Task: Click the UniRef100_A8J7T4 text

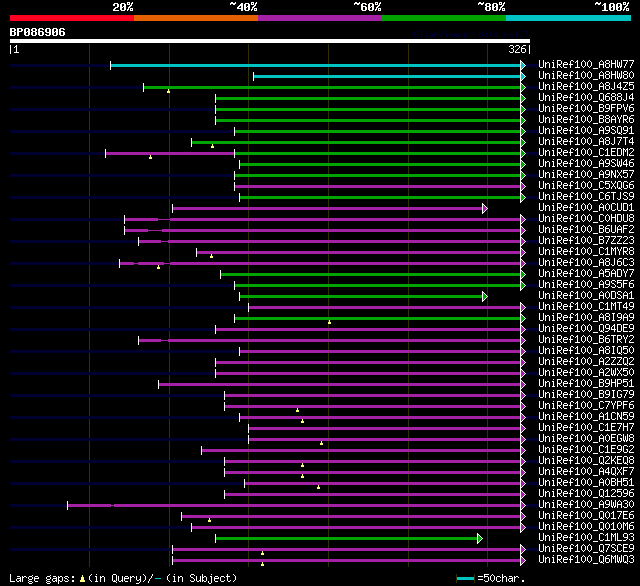Action: [x=586, y=142]
